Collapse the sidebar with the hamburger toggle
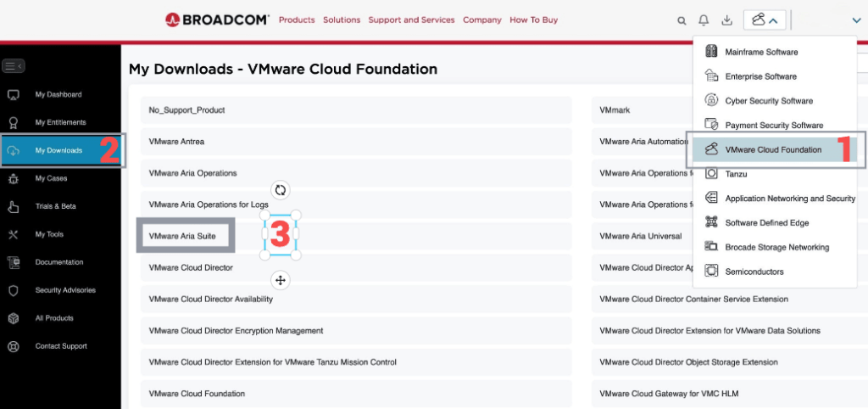The image size is (868, 409). [x=14, y=66]
